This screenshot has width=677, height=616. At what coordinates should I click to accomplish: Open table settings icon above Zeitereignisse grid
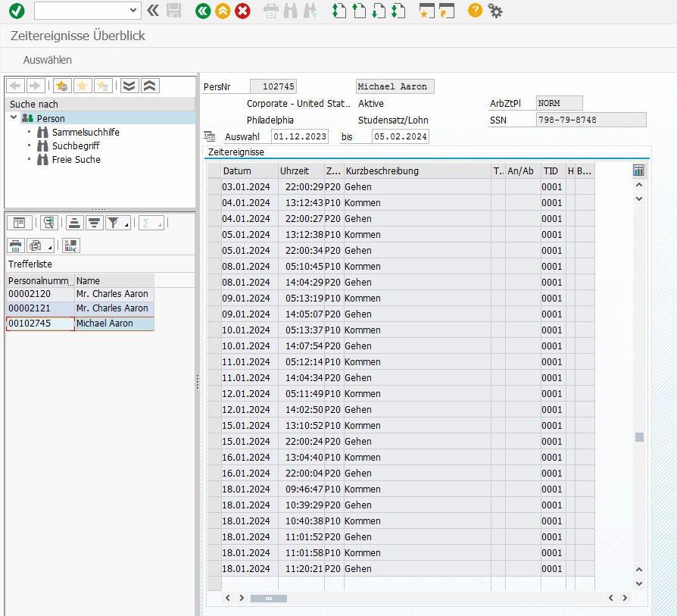click(638, 170)
